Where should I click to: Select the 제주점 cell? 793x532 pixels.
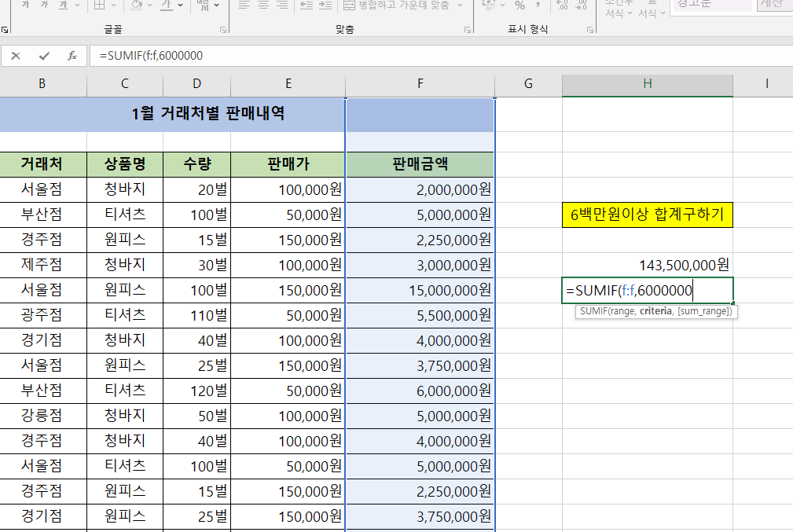(x=43, y=265)
